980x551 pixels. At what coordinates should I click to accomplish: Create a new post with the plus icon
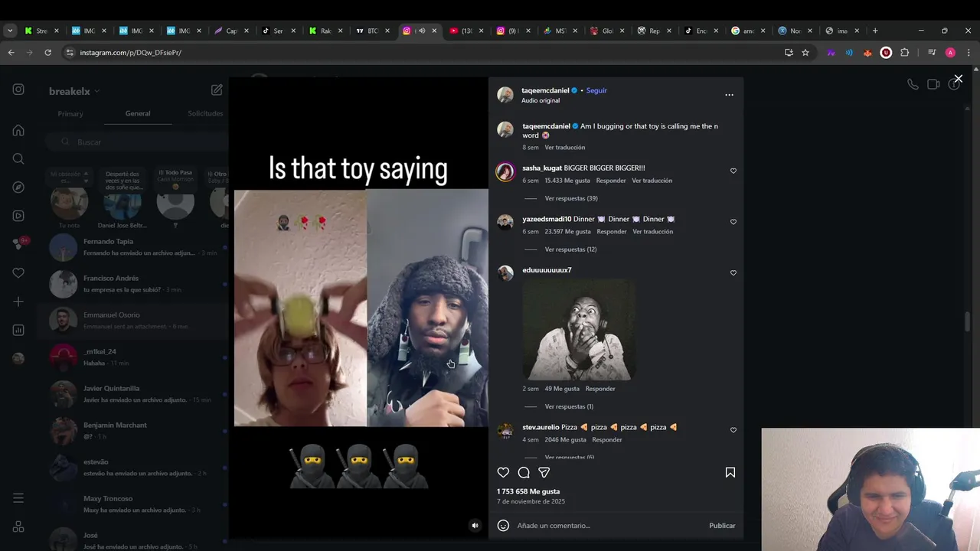(x=18, y=302)
